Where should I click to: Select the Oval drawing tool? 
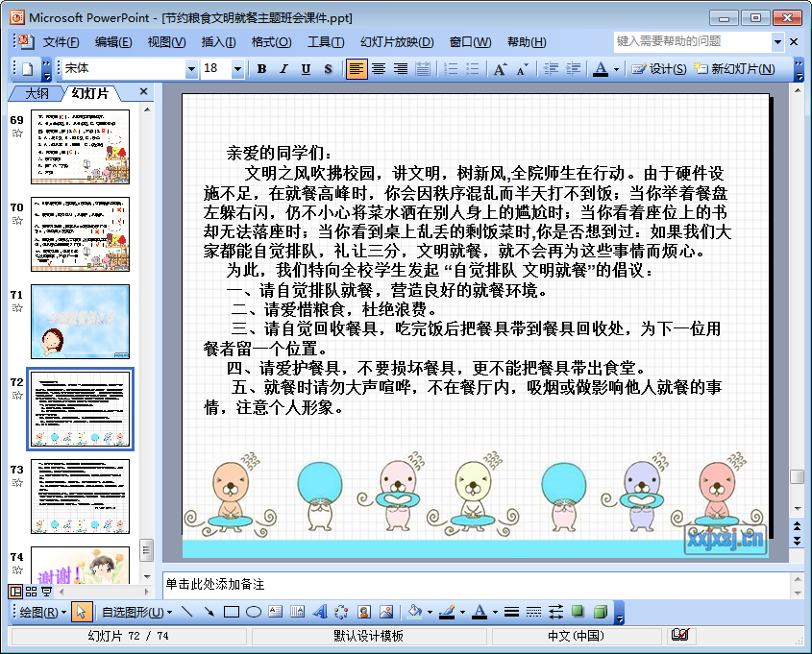[254, 612]
